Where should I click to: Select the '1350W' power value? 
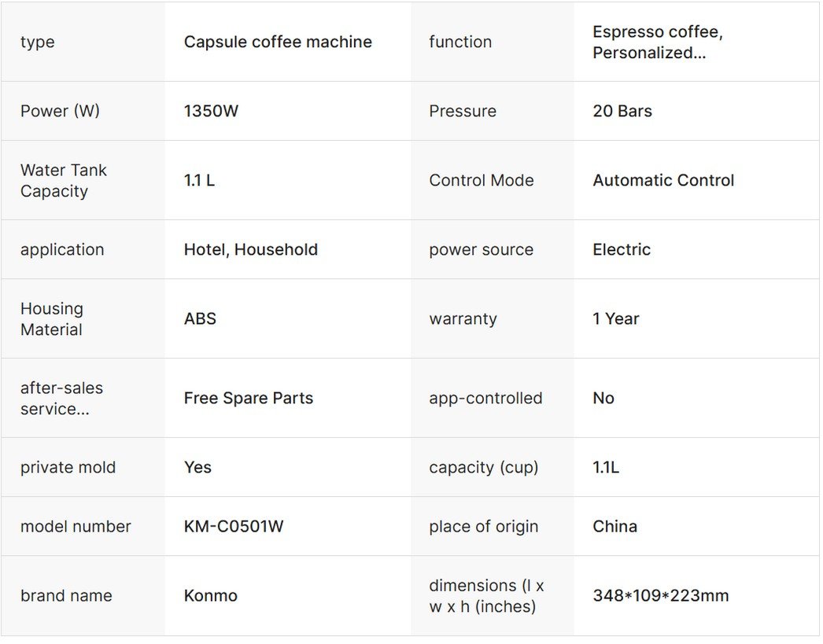[x=211, y=111]
